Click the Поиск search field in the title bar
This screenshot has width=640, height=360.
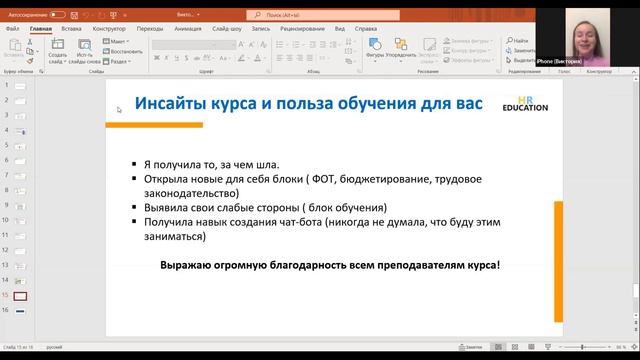tap(323, 15)
